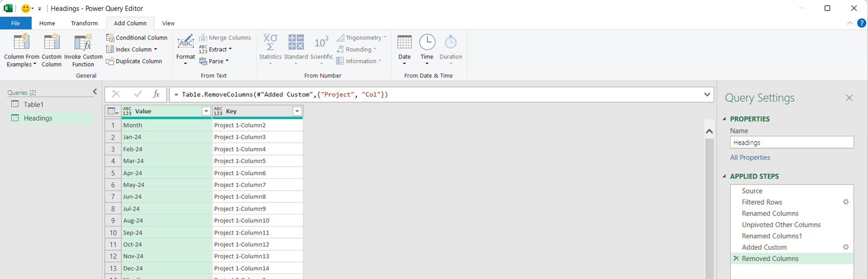
Task: Click the query Name input field
Action: [x=792, y=142]
